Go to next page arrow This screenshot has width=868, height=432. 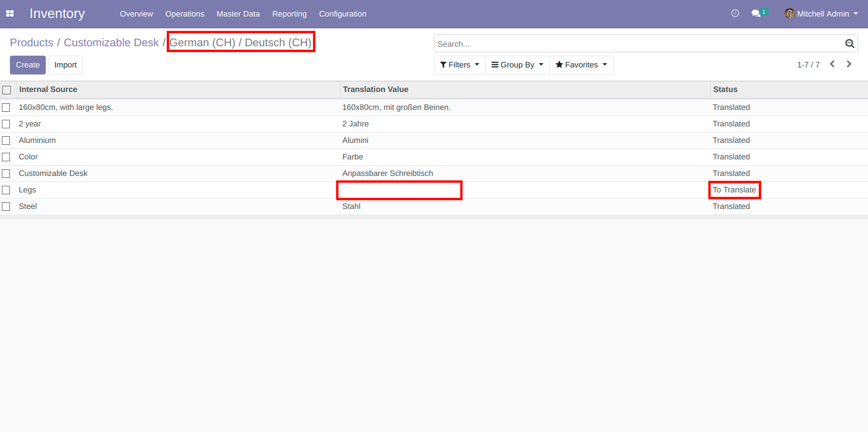coord(849,64)
